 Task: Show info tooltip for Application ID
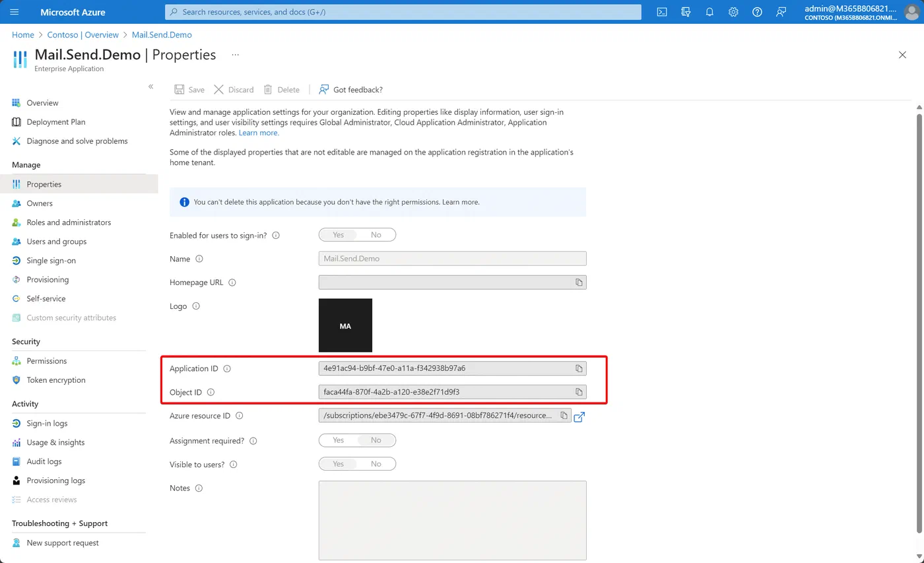(x=227, y=368)
